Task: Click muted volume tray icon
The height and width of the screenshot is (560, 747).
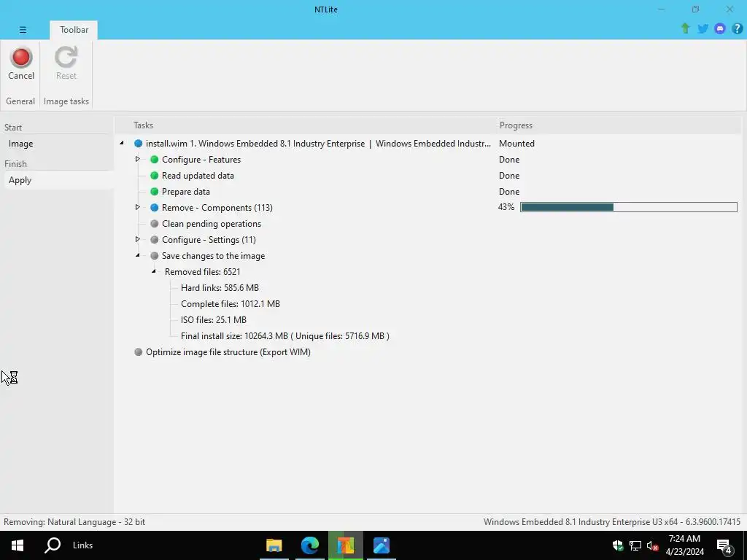Action: [652, 545]
